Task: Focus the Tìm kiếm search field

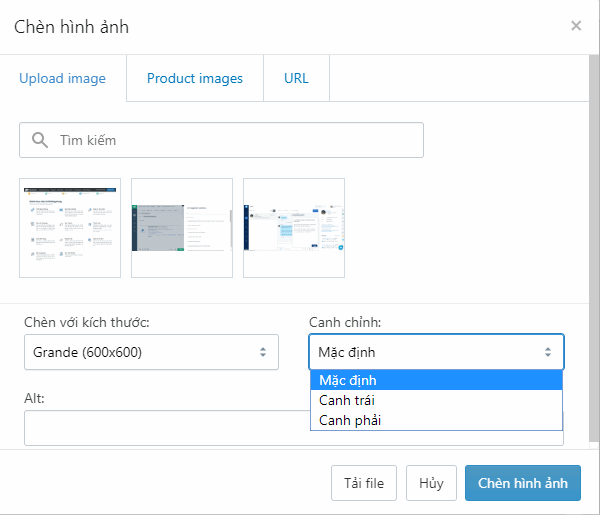Action: click(x=235, y=140)
